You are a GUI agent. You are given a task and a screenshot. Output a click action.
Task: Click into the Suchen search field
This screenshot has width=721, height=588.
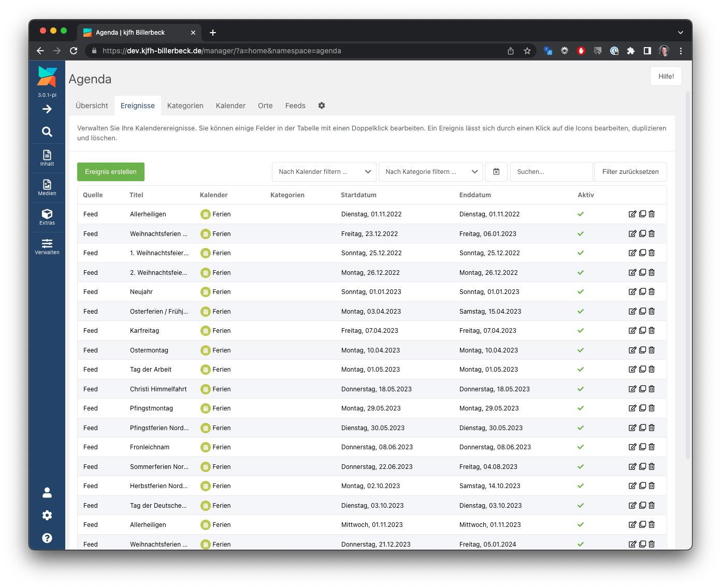[551, 172]
